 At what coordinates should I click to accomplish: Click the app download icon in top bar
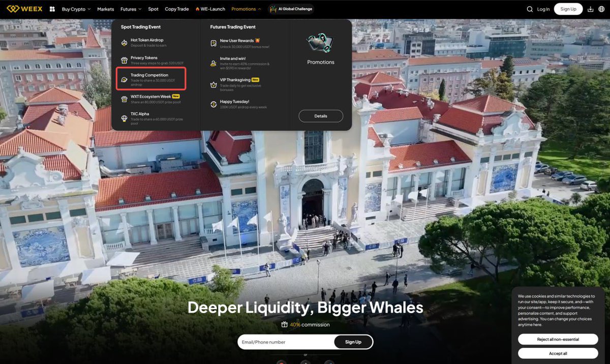click(590, 9)
